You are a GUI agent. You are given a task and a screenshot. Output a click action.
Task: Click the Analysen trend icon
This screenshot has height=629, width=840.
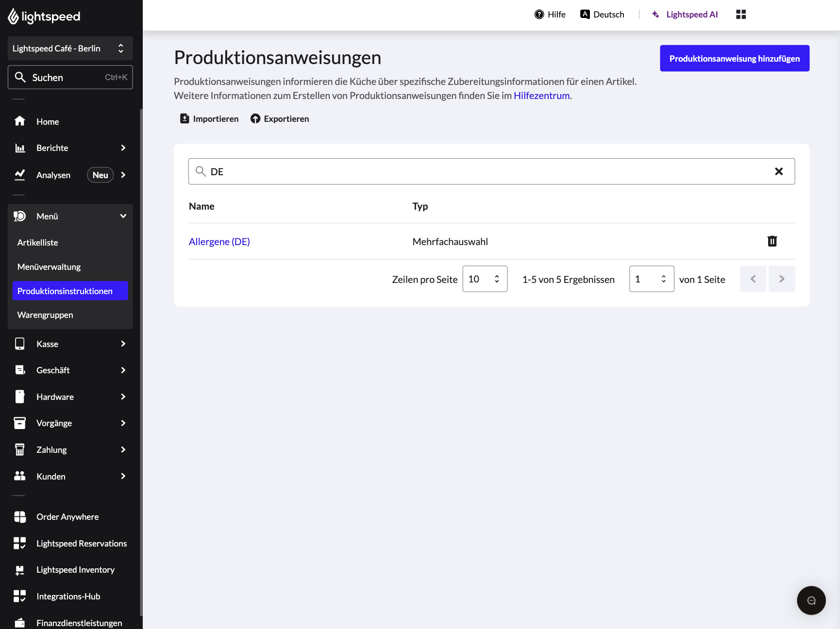[x=20, y=175]
